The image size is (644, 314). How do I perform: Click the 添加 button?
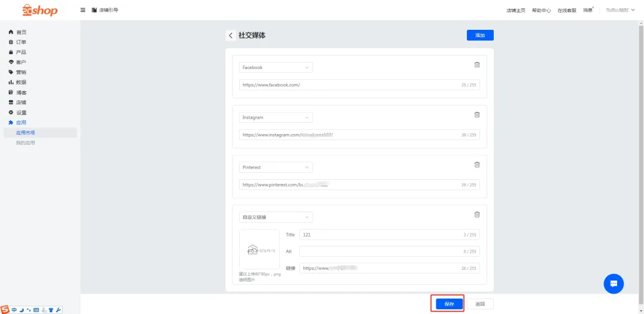coord(480,35)
